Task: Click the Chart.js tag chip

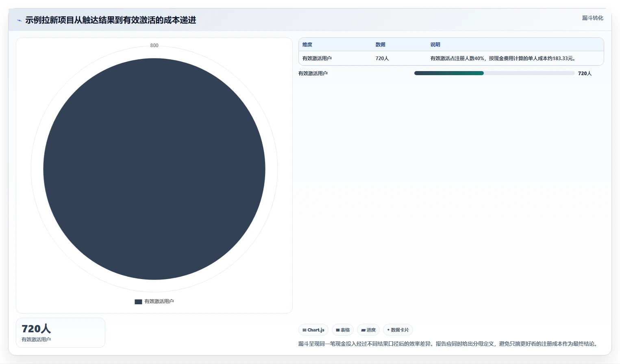Action: 313,330
